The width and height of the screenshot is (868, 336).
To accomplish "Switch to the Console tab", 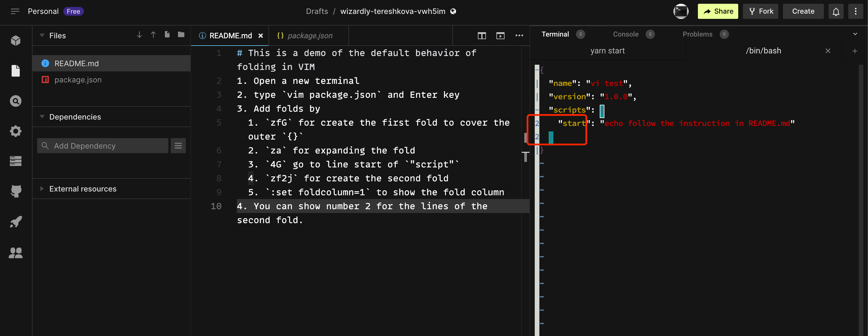I will (625, 34).
